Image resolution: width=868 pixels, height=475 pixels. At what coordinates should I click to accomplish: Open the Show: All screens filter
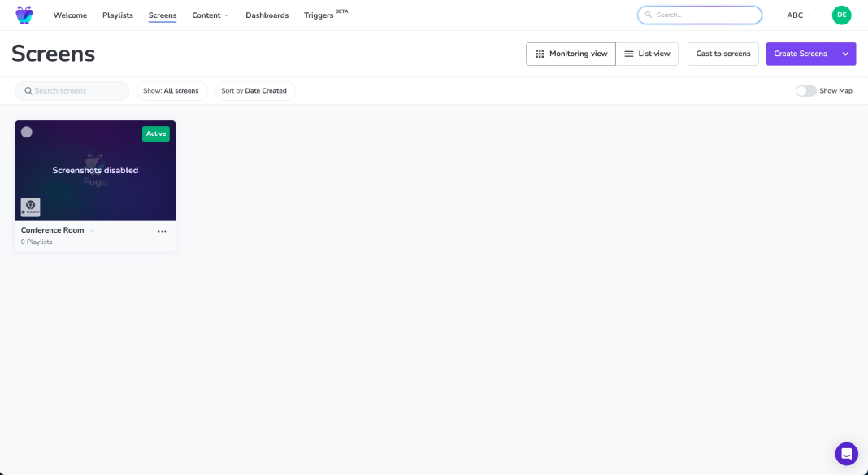171,91
